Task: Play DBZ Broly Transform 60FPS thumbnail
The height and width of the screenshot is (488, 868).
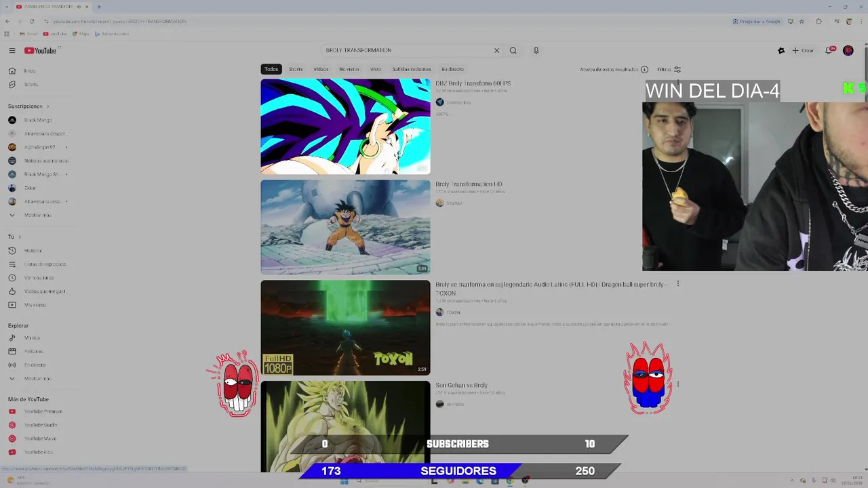Action: 345,127
